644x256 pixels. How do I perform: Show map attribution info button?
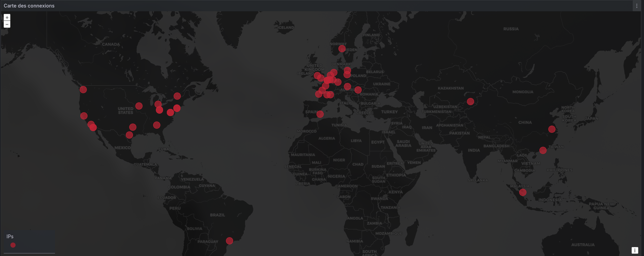coord(634,250)
